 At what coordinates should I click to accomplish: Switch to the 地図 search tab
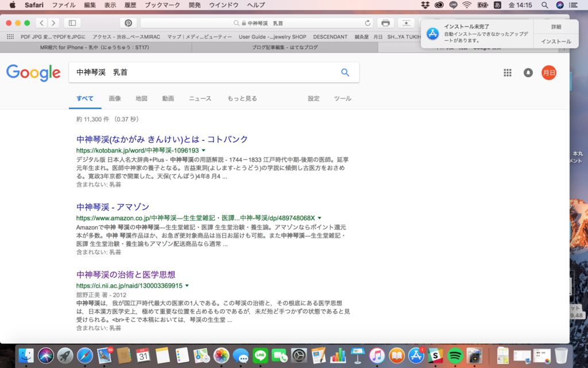(141, 98)
